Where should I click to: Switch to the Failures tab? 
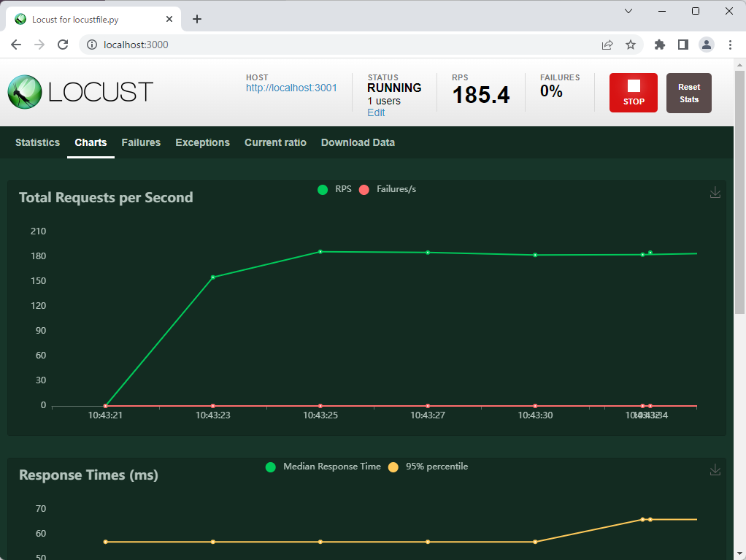point(140,142)
